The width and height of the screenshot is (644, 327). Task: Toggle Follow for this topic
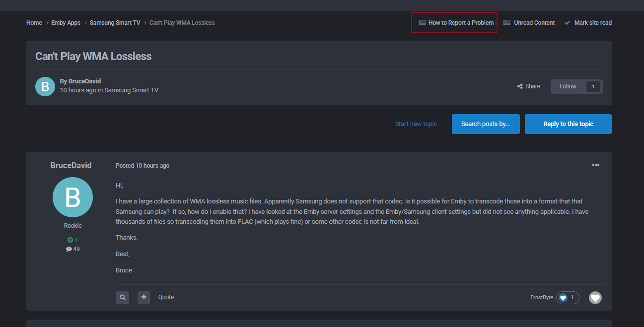point(568,86)
